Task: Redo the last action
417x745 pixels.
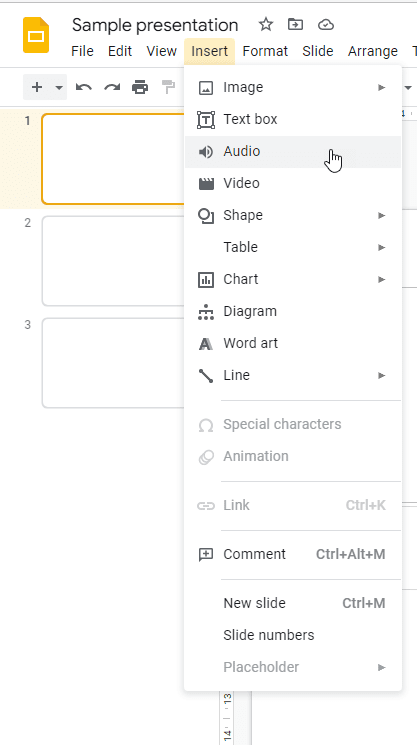Action: tap(112, 87)
